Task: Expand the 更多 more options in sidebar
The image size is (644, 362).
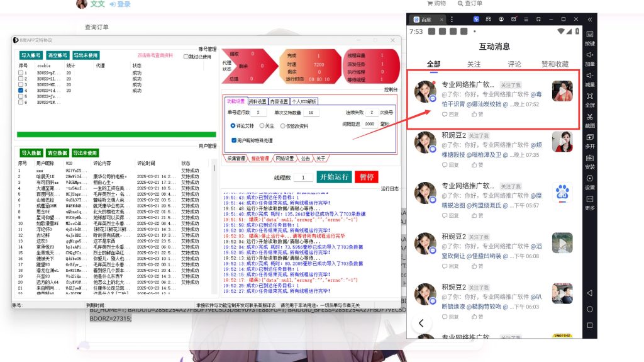Action: (590, 200)
